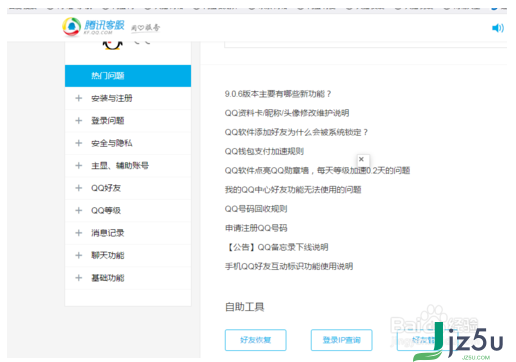Click the 登录IP查询 button
Viewport: 516px width, 362px height.
point(342,340)
